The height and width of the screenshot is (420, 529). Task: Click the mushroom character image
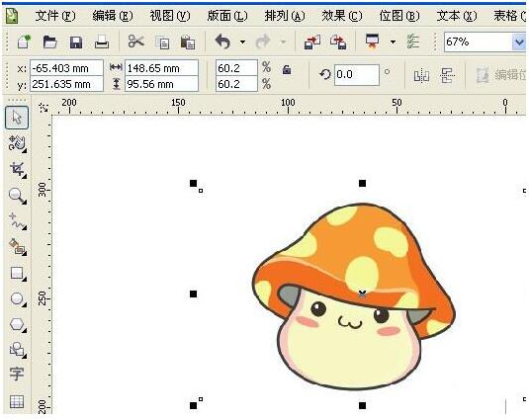pyautogui.click(x=354, y=296)
